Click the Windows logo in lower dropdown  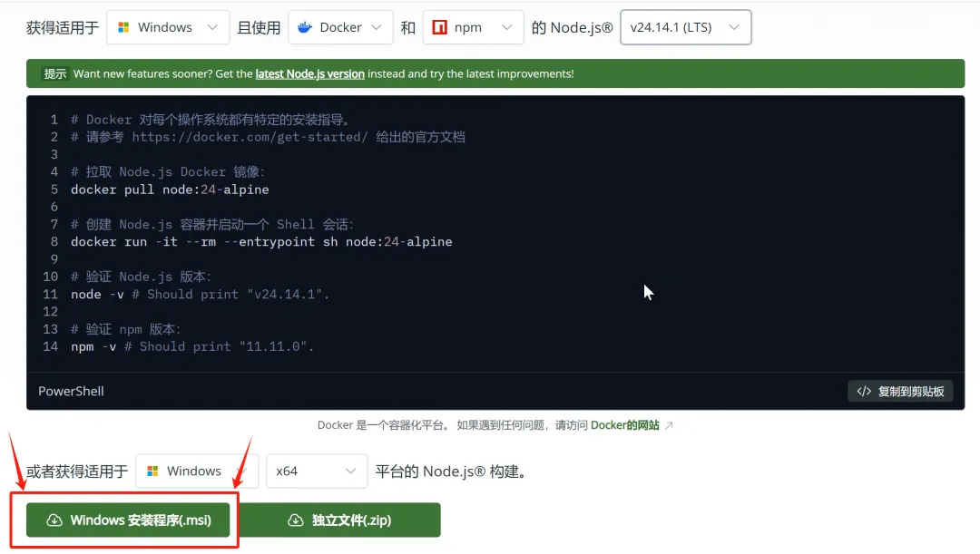click(152, 471)
